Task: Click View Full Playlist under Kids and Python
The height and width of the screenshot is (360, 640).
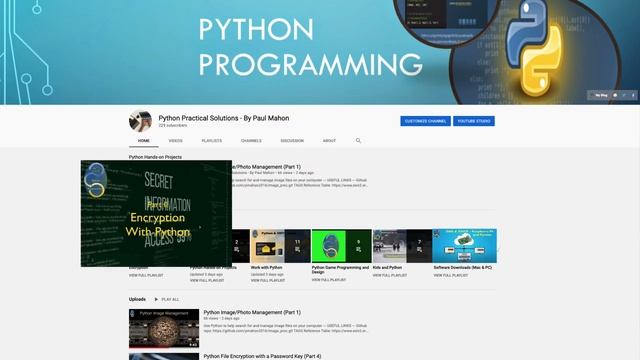Action: 390,276
